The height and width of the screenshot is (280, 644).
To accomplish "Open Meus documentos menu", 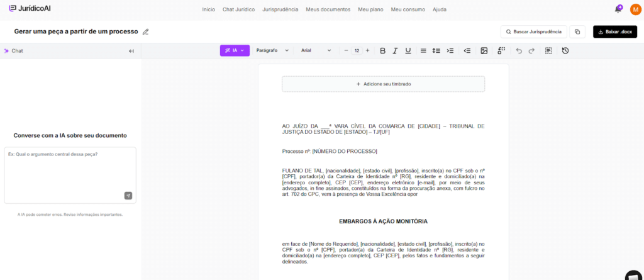I will [x=328, y=9].
